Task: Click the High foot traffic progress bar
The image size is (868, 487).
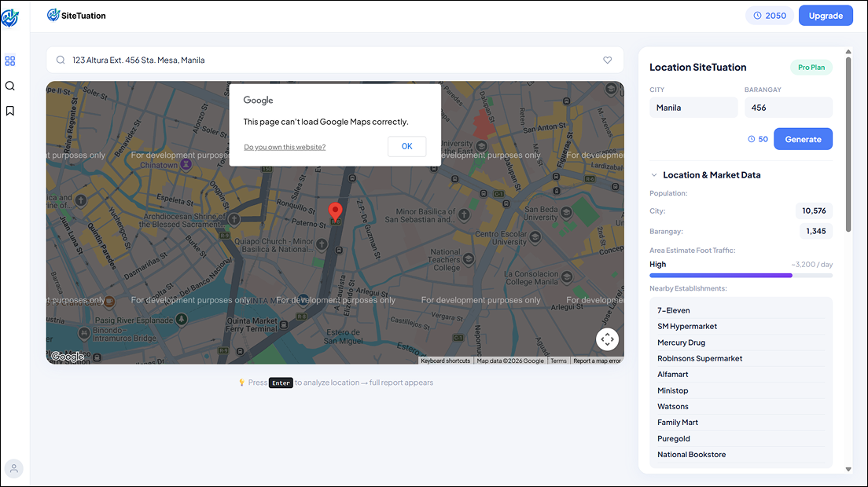Action: pyautogui.click(x=741, y=275)
